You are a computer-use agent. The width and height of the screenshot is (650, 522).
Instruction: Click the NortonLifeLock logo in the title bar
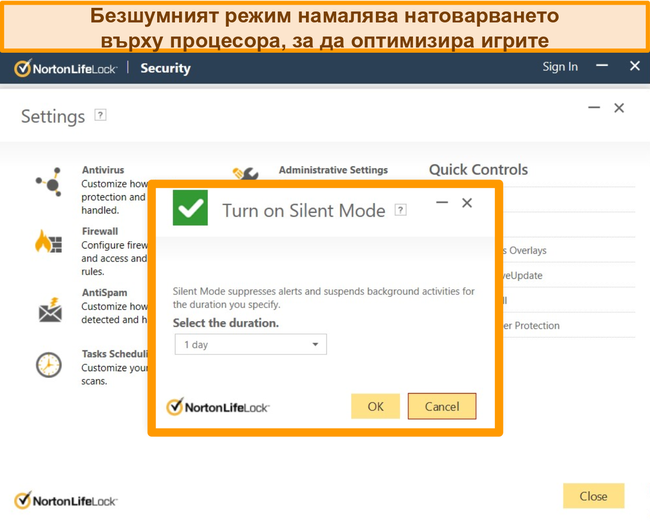tap(65, 68)
